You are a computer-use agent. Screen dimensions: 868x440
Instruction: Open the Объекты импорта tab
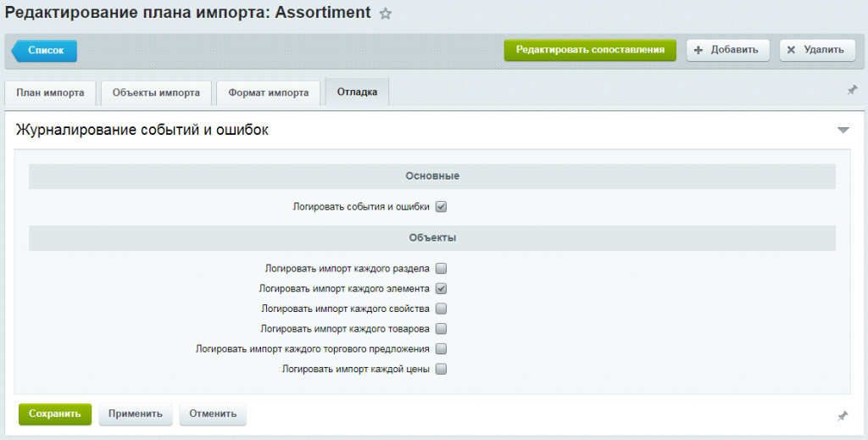[156, 93]
